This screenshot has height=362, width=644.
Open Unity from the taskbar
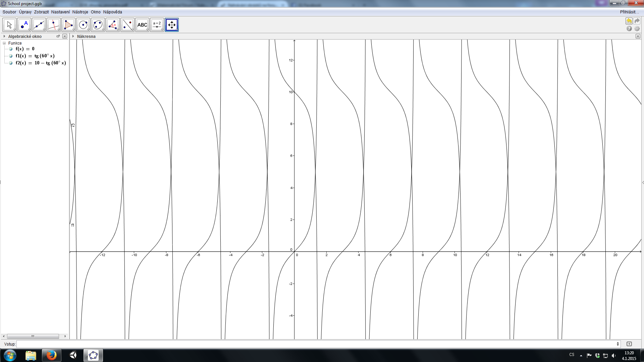click(73, 355)
